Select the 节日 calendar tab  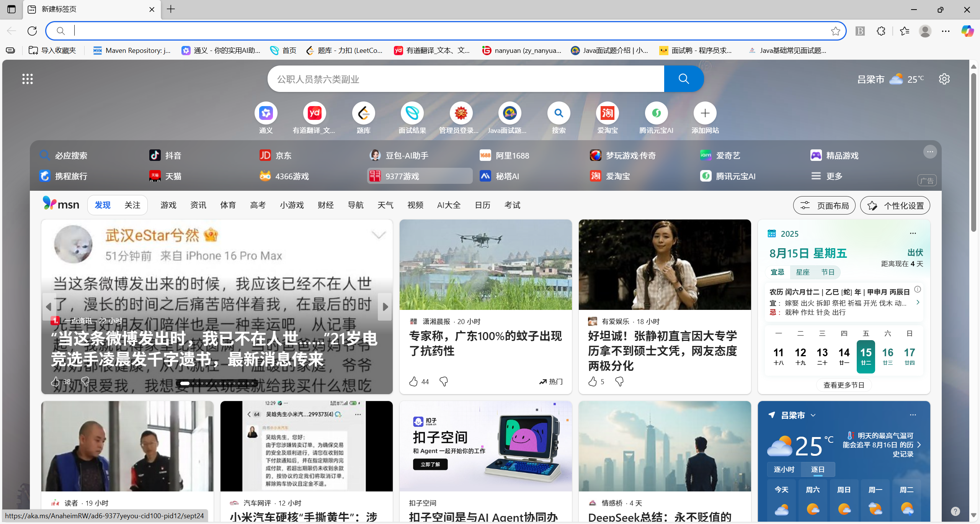click(x=828, y=272)
